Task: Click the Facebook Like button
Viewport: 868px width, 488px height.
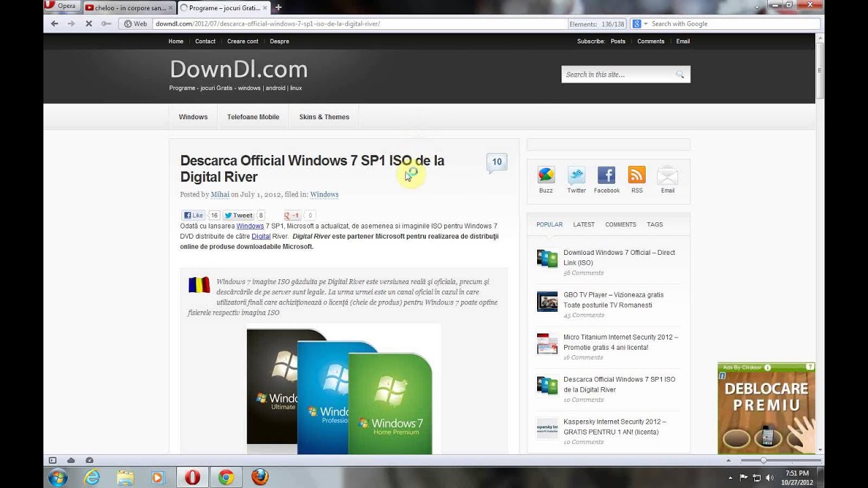Action: 193,216
